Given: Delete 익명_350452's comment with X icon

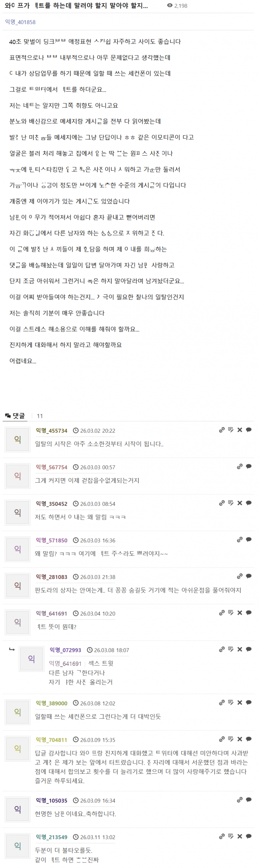Looking at the screenshot, I should pos(240,503).
